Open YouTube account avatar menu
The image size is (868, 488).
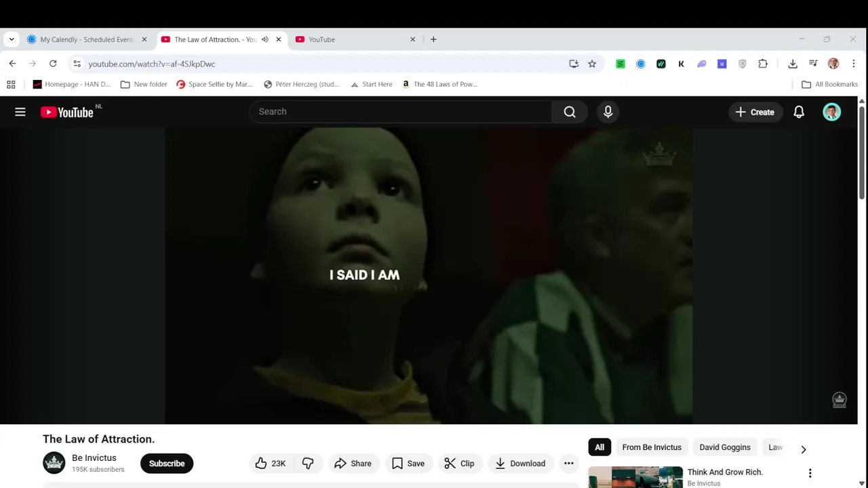[x=832, y=112]
